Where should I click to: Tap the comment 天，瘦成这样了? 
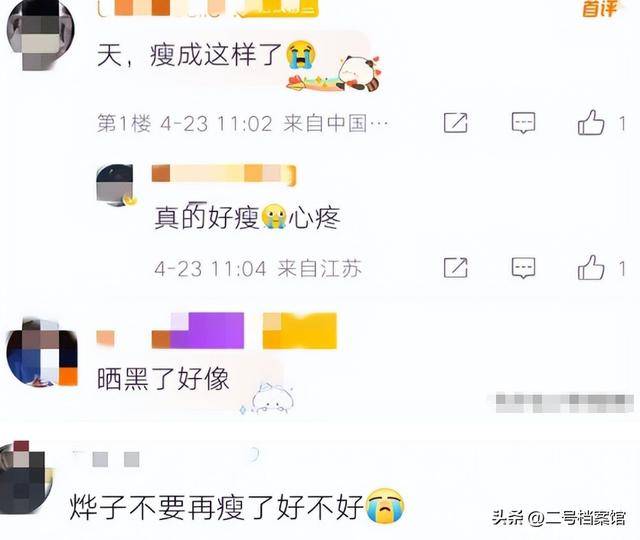click(206, 55)
